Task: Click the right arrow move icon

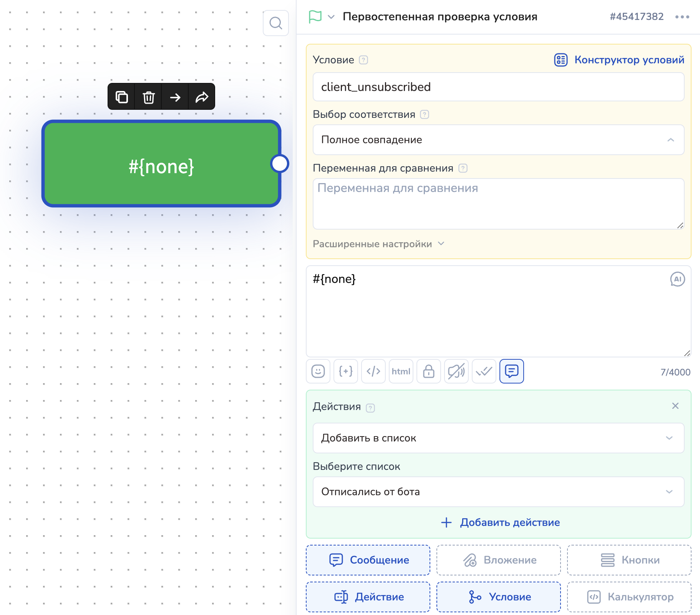Action: point(175,97)
